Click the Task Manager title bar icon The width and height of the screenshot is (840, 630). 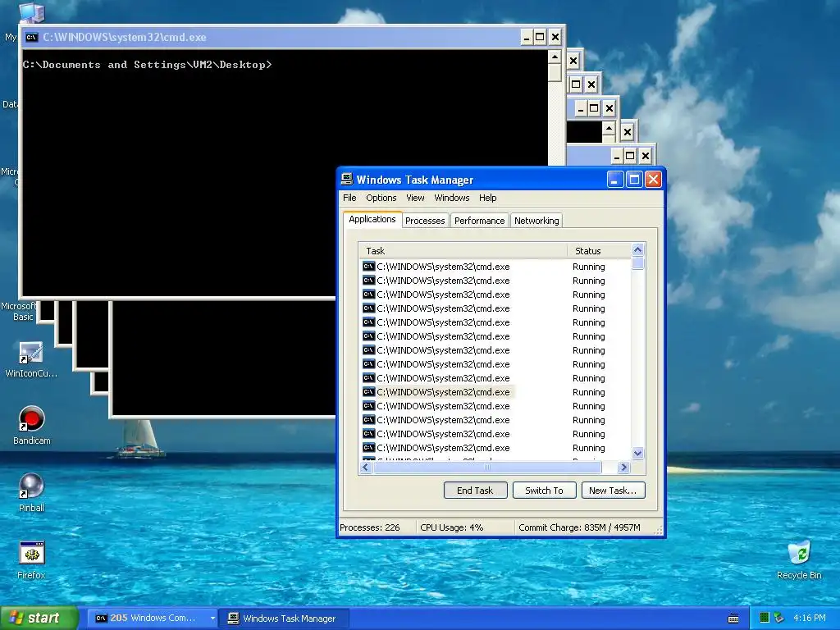coord(347,179)
